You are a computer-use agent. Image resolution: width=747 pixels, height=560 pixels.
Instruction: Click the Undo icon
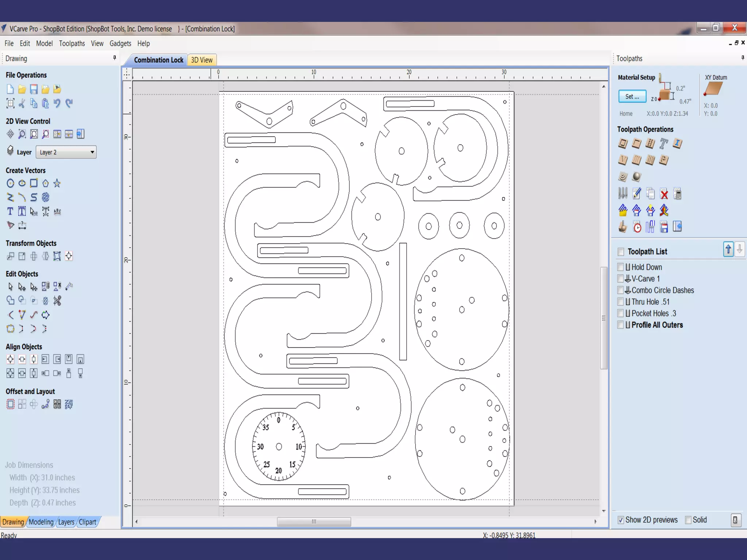pos(57,104)
